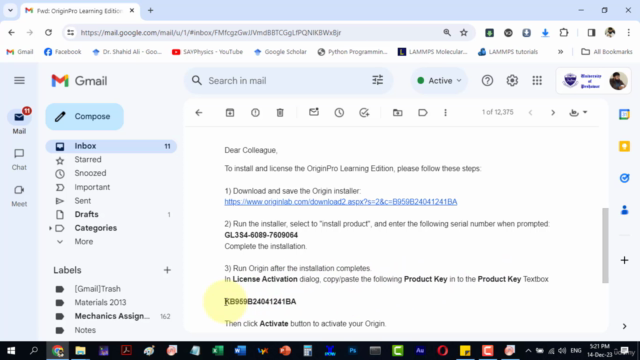Open the Windows Start menu

[x=11, y=351]
